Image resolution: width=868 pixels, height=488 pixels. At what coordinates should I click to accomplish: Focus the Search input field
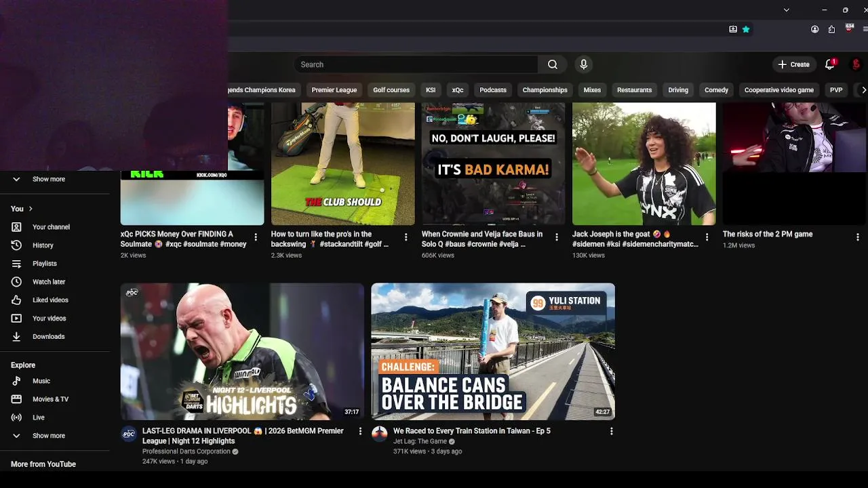pos(416,64)
